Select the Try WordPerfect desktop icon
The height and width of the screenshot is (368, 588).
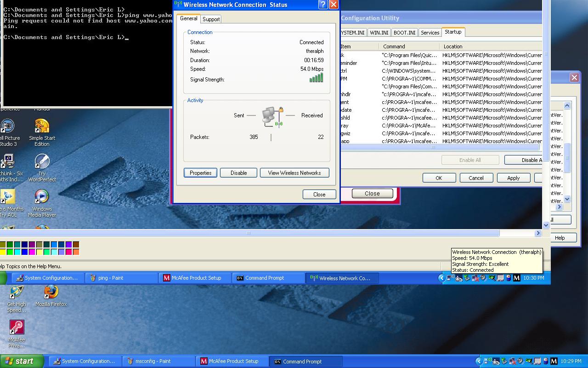coord(42,168)
